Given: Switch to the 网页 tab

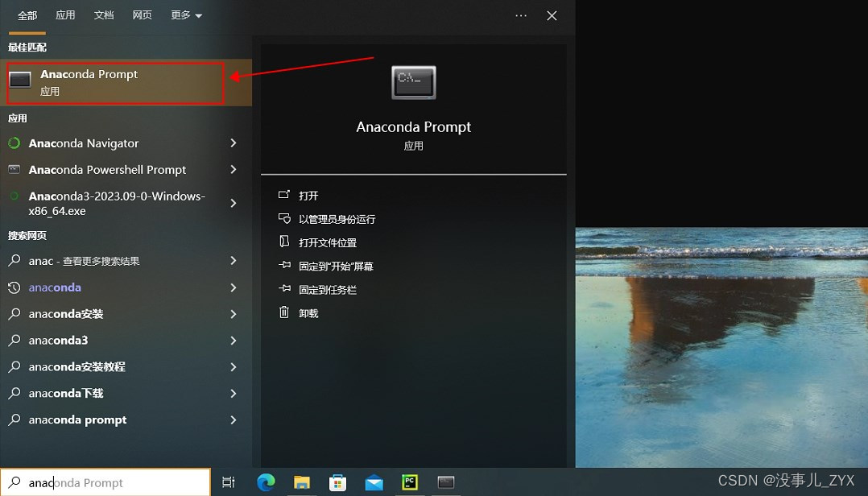Looking at the screenshot, I should point(142,15).
